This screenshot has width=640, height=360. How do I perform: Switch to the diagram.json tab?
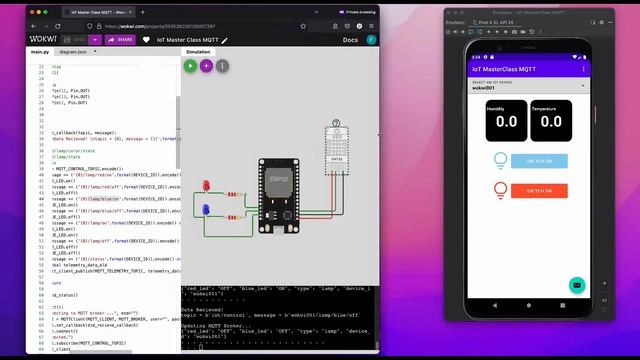73,52
